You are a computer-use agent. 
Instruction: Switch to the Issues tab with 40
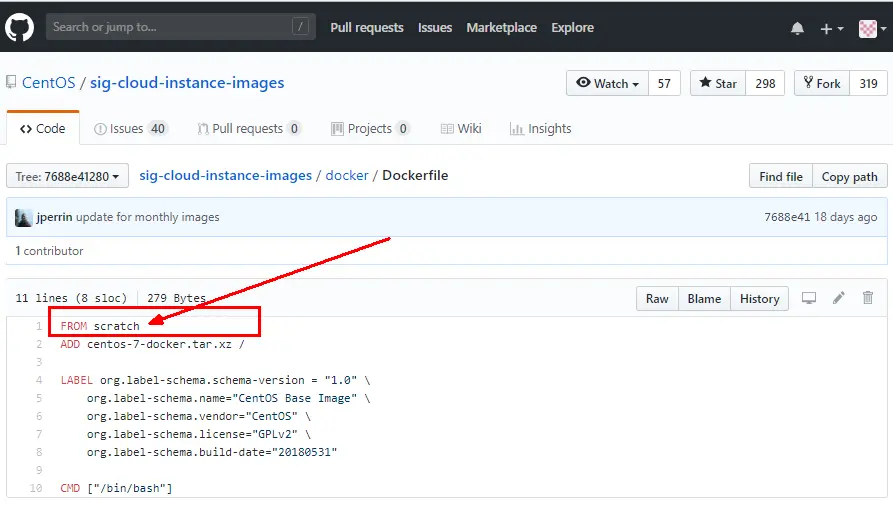coord(130,129)
